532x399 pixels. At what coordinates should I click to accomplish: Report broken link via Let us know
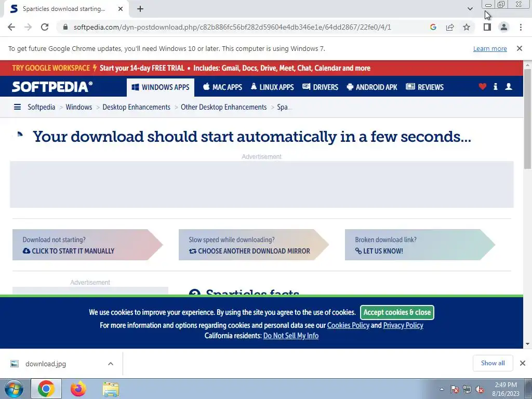[x=420, y=245]
